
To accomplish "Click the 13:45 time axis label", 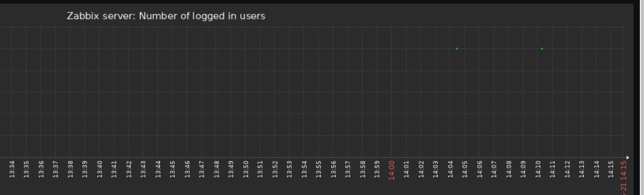I will pos(173,169).
